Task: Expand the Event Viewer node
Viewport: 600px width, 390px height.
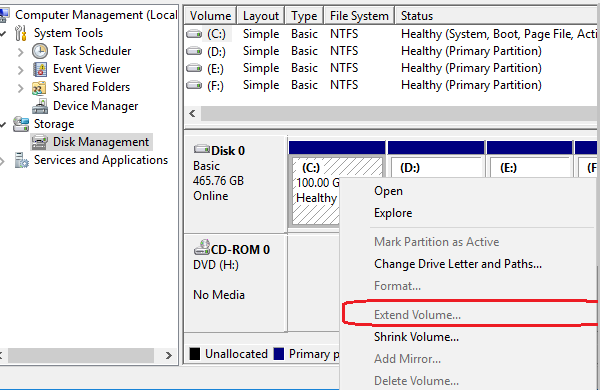Action: (x=21, y=70)
